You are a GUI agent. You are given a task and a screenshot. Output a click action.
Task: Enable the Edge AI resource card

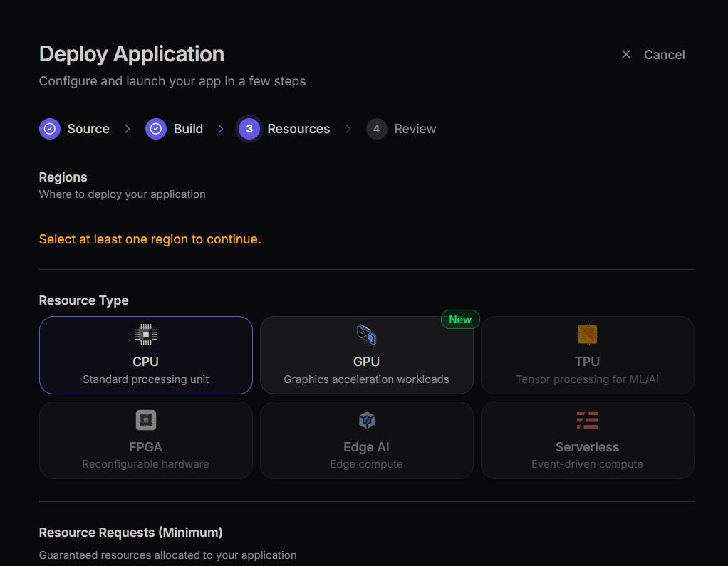point(366,440)
